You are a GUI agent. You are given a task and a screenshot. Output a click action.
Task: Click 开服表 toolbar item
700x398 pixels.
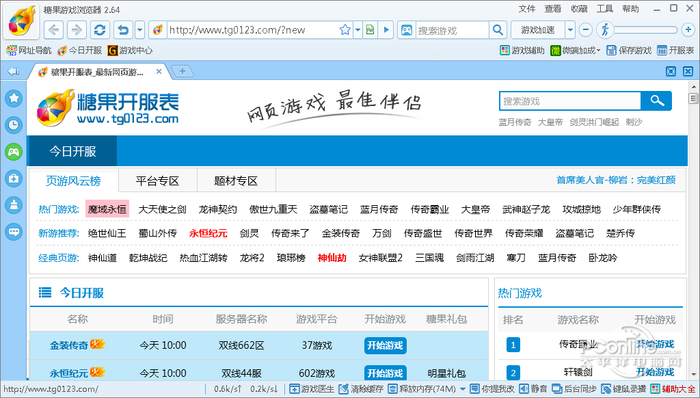[x=675, y=50]
